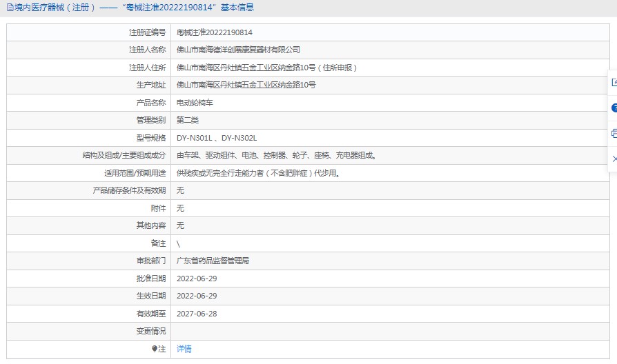Click the 产品储存条件及有效期 label

click(130, 190)
